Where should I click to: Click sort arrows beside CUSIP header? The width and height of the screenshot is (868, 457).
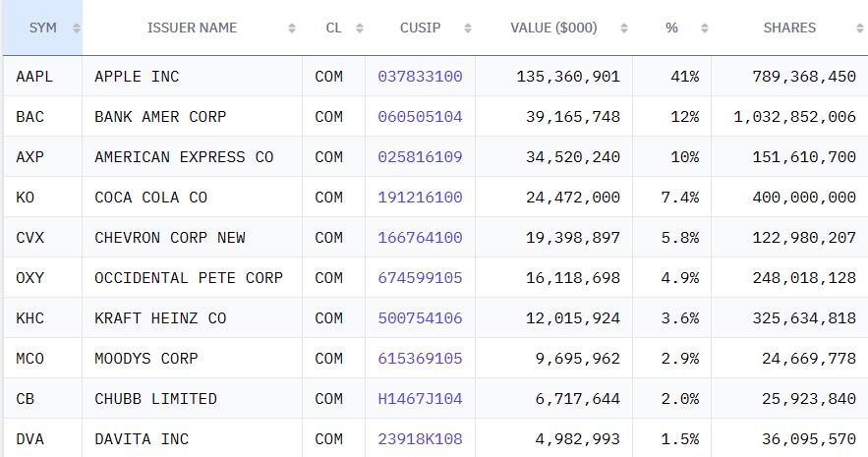click(x=468, y=29)
